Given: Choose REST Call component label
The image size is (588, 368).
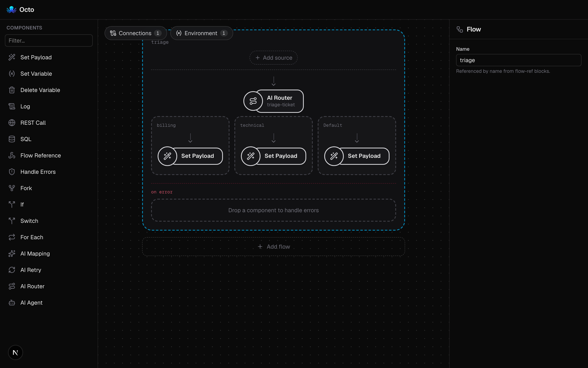Looking at the screenshot, I should [33, 123].
